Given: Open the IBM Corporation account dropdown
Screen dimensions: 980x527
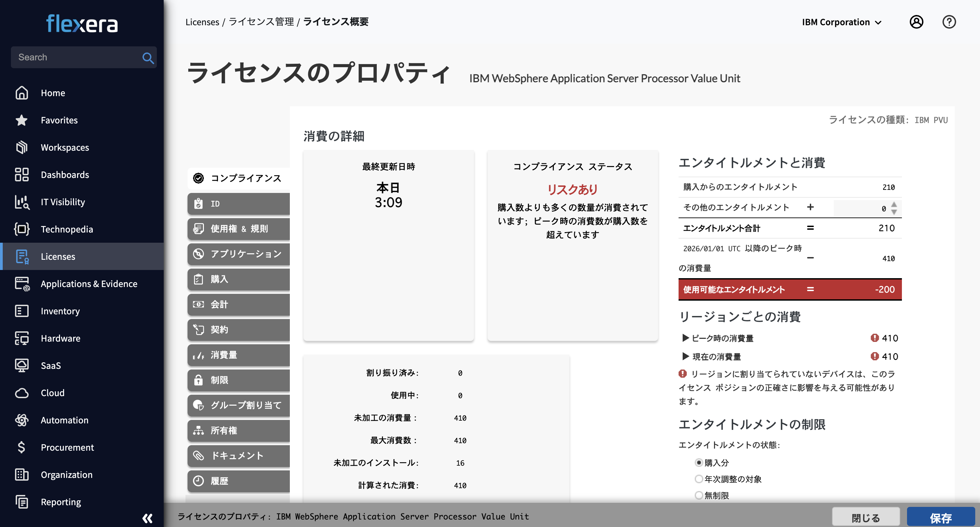Looking at the screenshot, I should pos(841,22).
